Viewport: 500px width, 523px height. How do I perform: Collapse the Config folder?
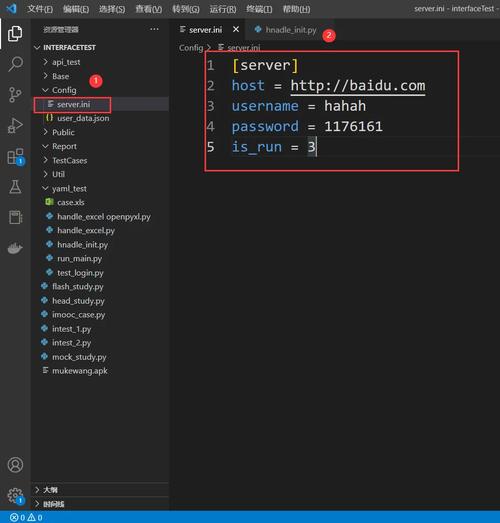pyautogui.click(x=64, y=90)
